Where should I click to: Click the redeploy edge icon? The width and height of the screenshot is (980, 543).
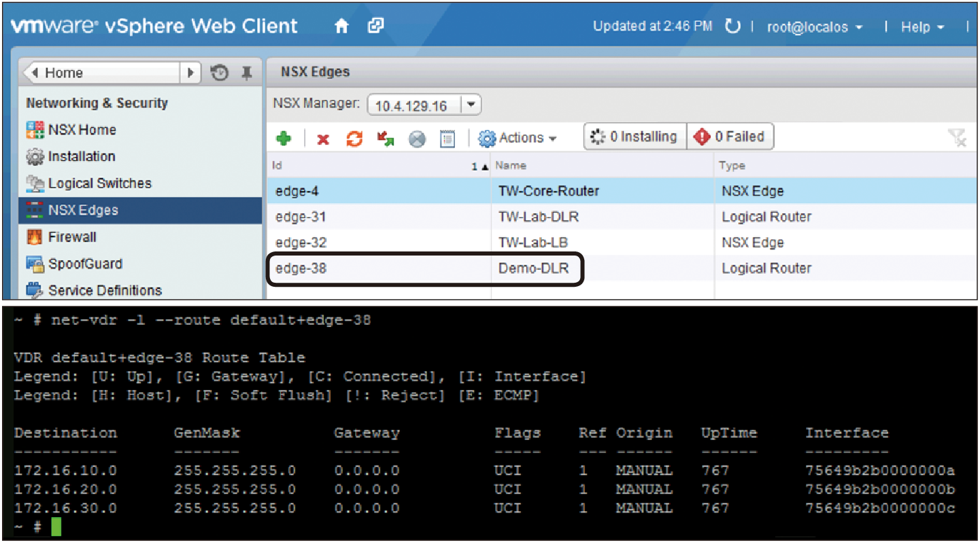click(x=386, y=139)
